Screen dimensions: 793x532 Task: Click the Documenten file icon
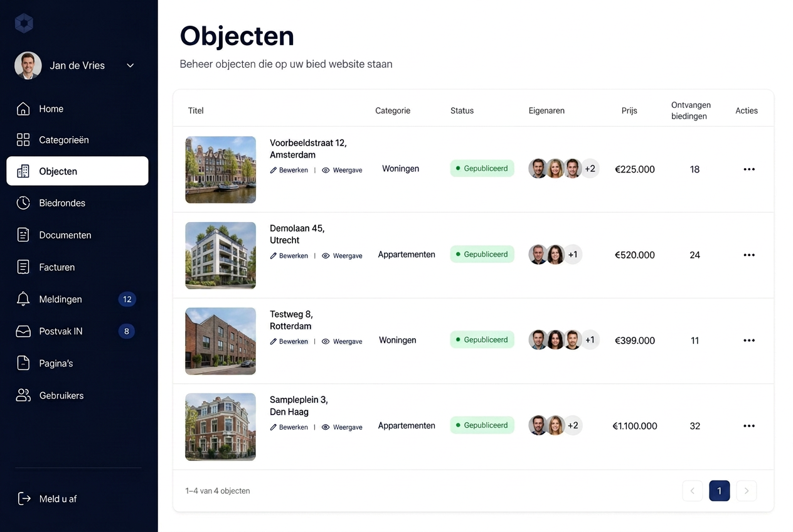coord(23,235)
